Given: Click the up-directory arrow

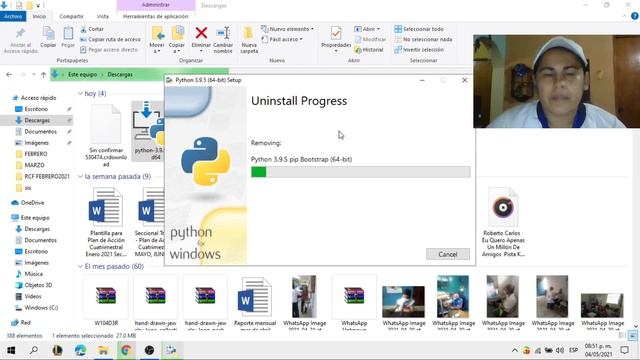Looking at the screenshot, I should 43,74.
